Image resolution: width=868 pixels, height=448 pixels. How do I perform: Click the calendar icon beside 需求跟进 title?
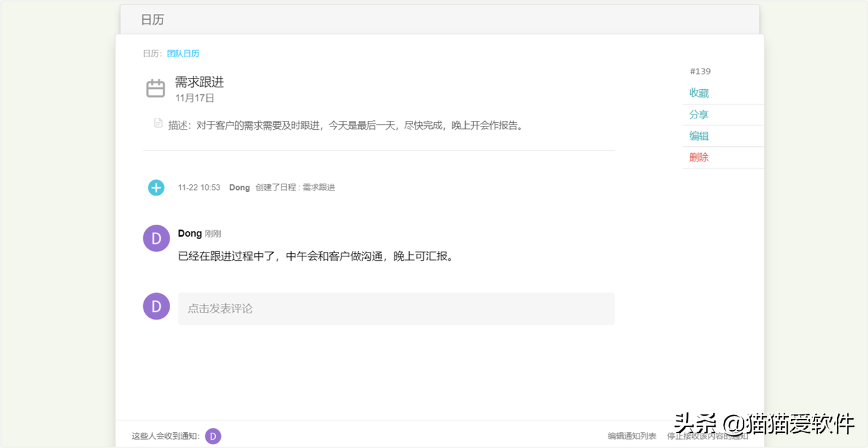click(156, 88)
